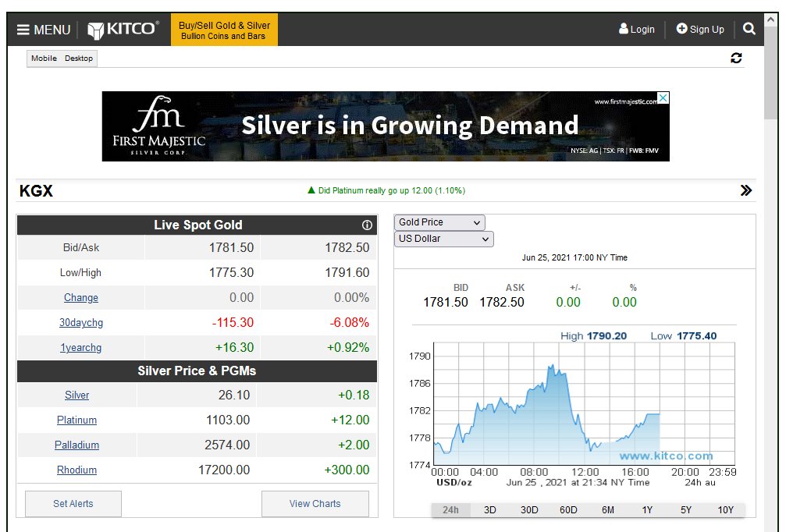
Task: Click the chart High 1790.20 label
Action: (593, 336)
